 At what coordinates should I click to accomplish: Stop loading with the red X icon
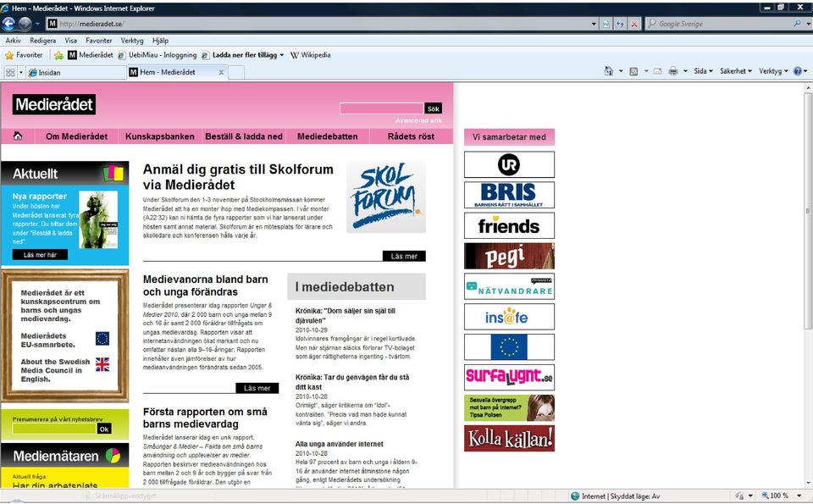pos(634,24)
